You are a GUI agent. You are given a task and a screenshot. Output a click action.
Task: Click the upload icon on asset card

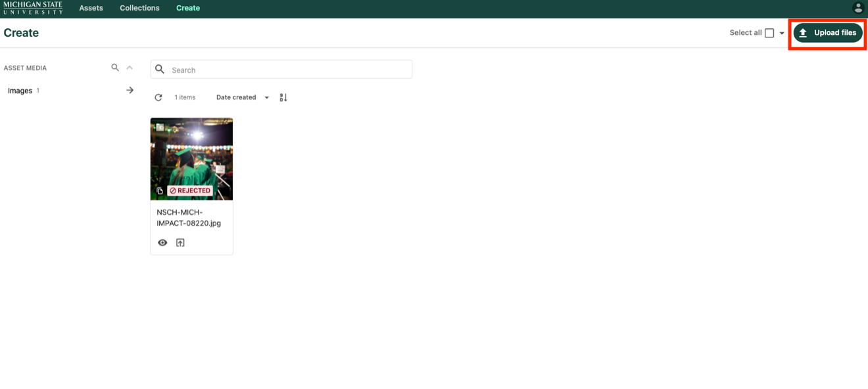(180, 242)
